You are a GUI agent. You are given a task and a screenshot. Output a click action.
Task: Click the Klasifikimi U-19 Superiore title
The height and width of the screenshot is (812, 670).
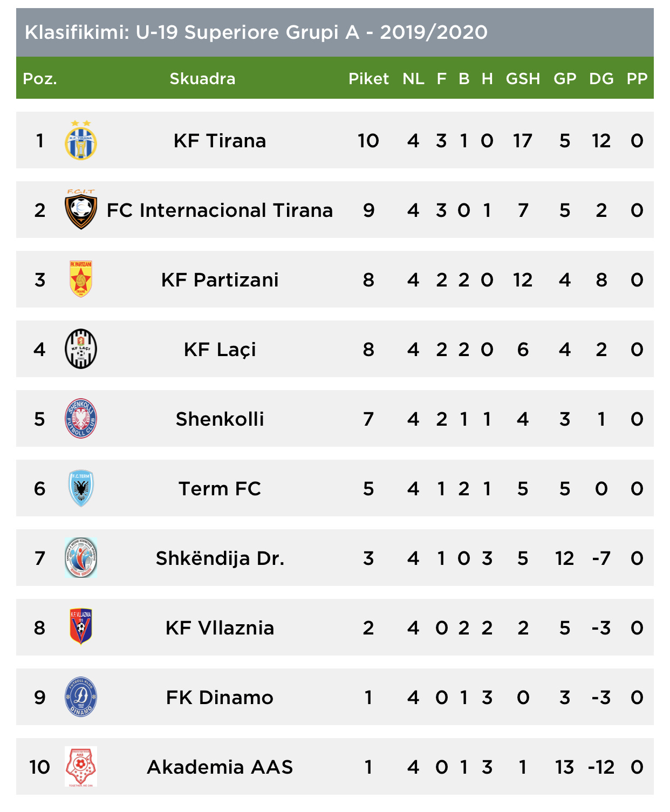click(x=256, y=32)
